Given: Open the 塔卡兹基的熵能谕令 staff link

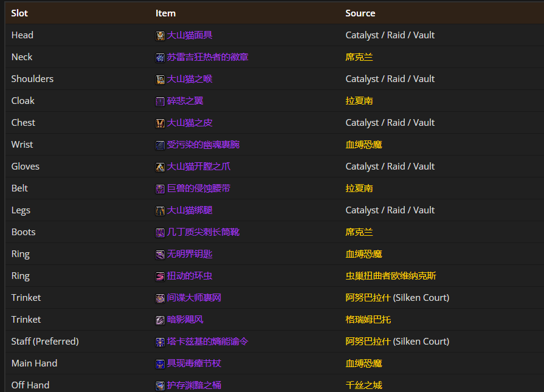Looking at the screenshot, I should click(x=207, y=342).
